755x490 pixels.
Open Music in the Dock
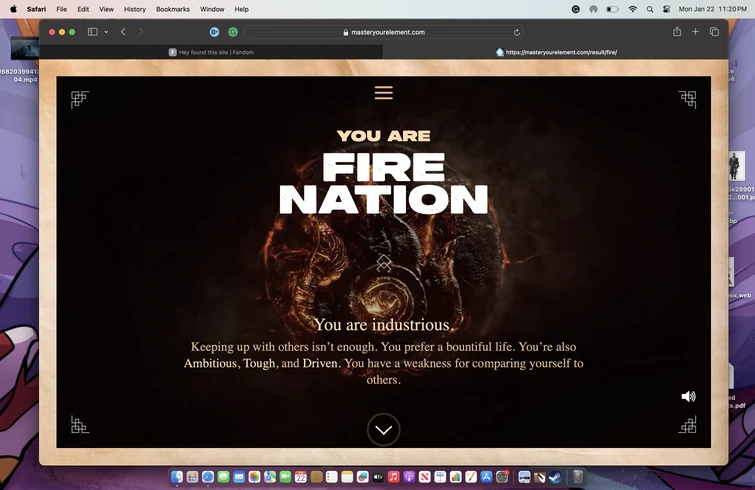(x=393, y=477)
